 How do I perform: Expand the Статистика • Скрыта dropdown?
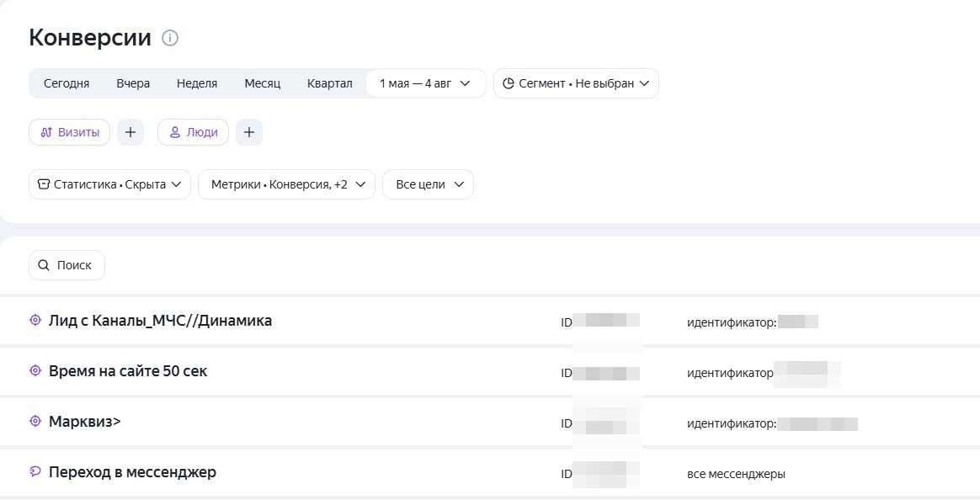point(110,184)
